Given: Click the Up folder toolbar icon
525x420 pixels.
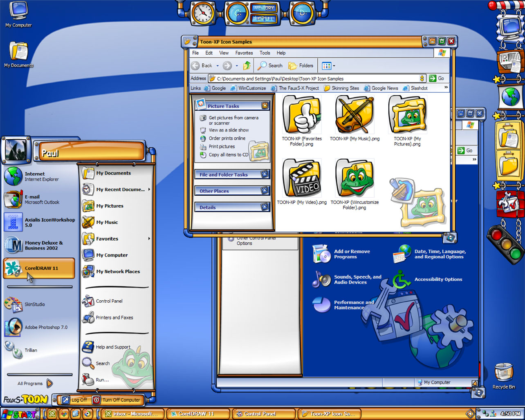Looking at the screenshot, I should [x=247, y=65].
